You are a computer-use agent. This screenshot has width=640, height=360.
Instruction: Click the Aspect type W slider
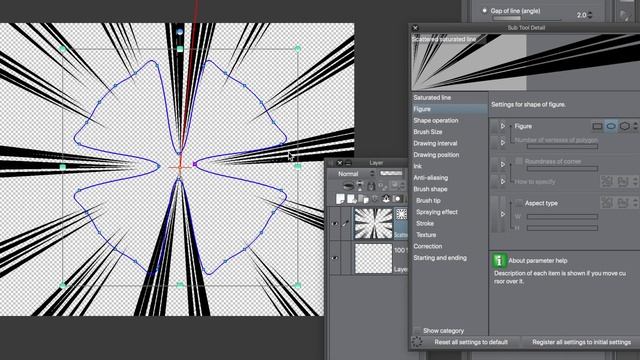tap(562, 217)
